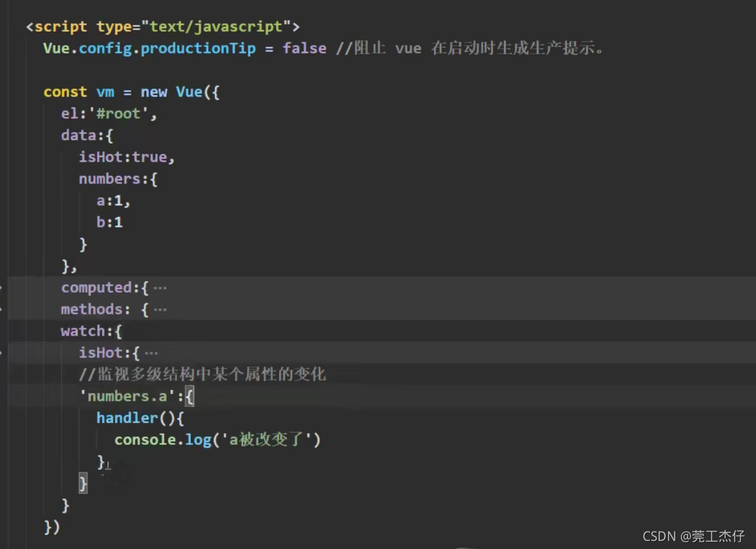Image resolution: width=756 pixels, height=549 pixels.
Task: Click the '#root' string value
Action: click(x=119, y=113)
